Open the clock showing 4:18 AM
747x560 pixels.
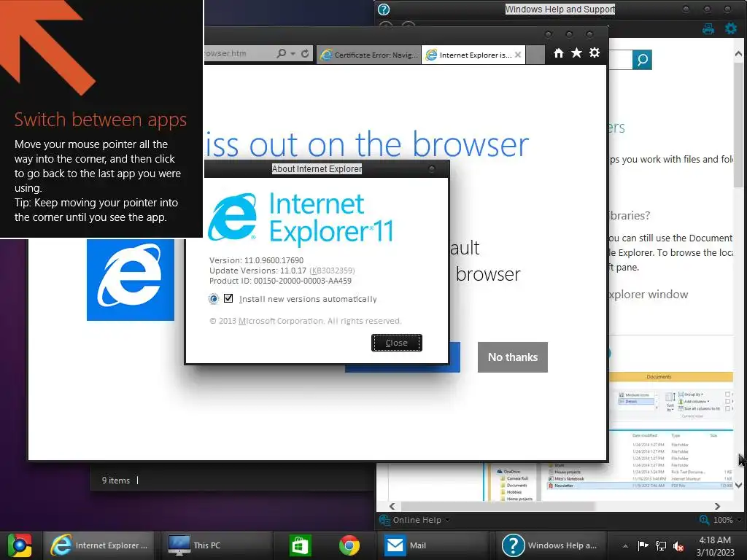click(x=715, y=546)
